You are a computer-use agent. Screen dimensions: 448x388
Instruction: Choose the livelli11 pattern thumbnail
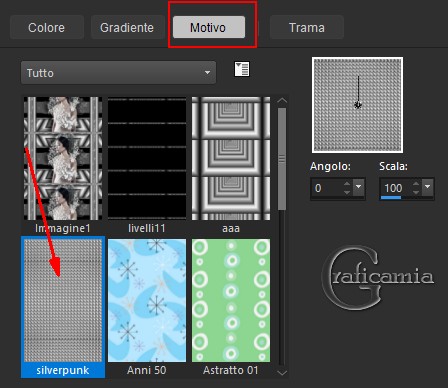(147, 158)
